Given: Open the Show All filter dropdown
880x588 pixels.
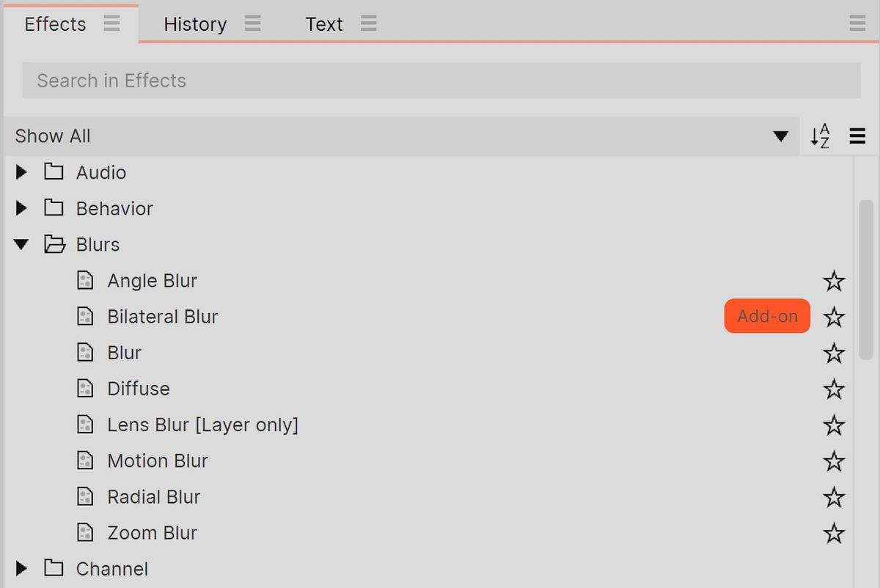Looking at the screenshot, I should 780,136.
